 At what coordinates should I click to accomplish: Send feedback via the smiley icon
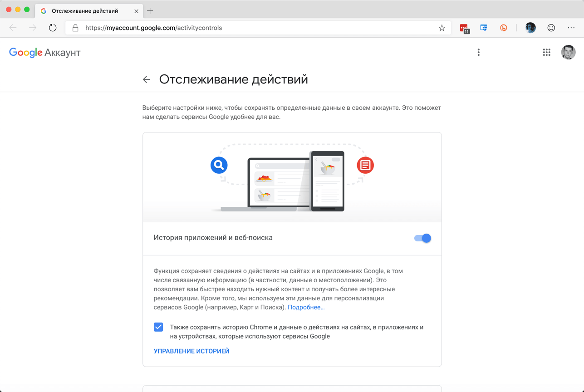551,28
